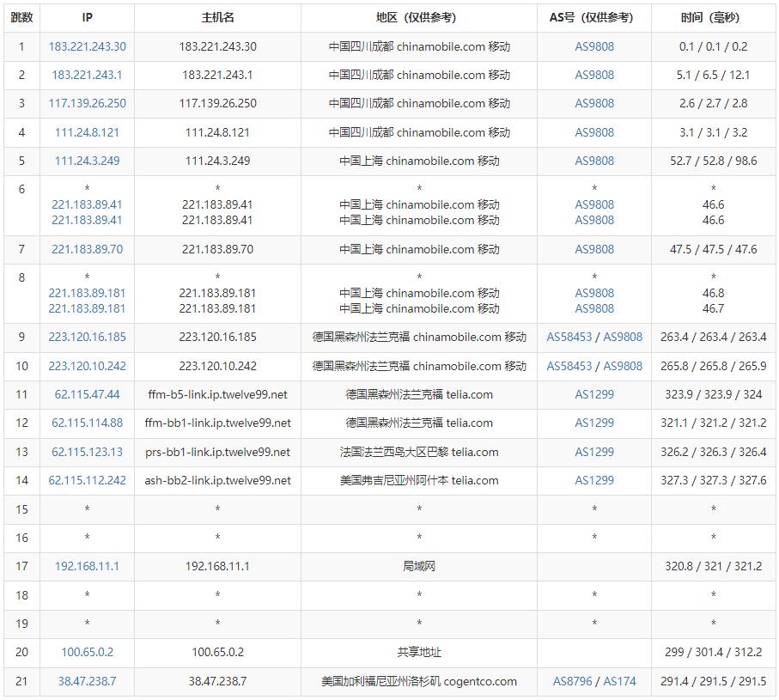Click IP link 111.24.3.249
Screen dimensions: 779x700
coord(87,161)
